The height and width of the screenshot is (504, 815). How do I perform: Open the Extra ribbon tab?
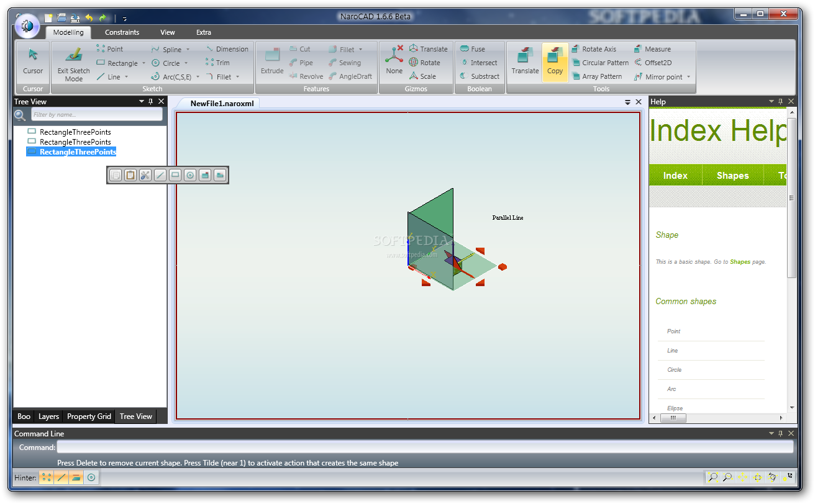click(x=204, y=32)
